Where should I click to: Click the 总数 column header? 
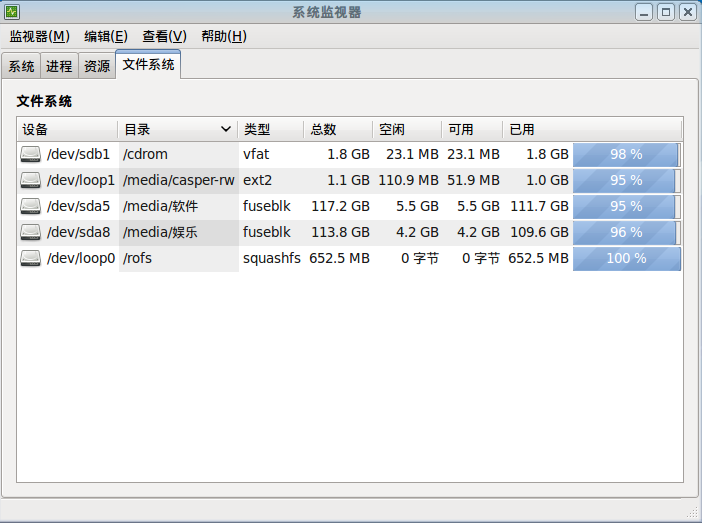pos(338,129)
